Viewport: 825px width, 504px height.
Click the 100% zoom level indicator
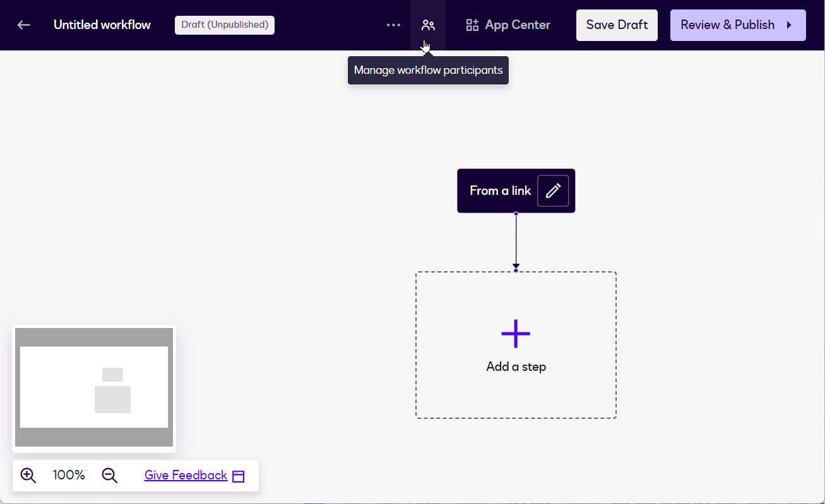pos(68,475)
